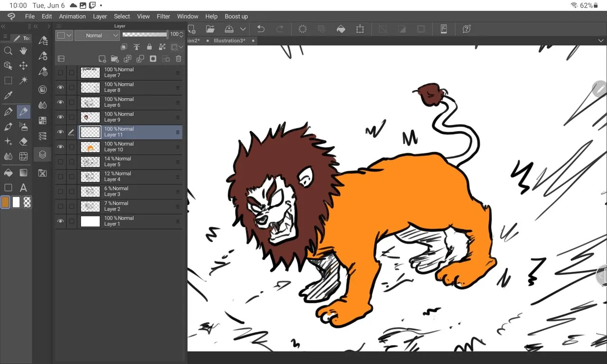Switch to the Illustration3 tab
Image resolution: width=607 pixels, height=364 pixels.
point(230,41)
